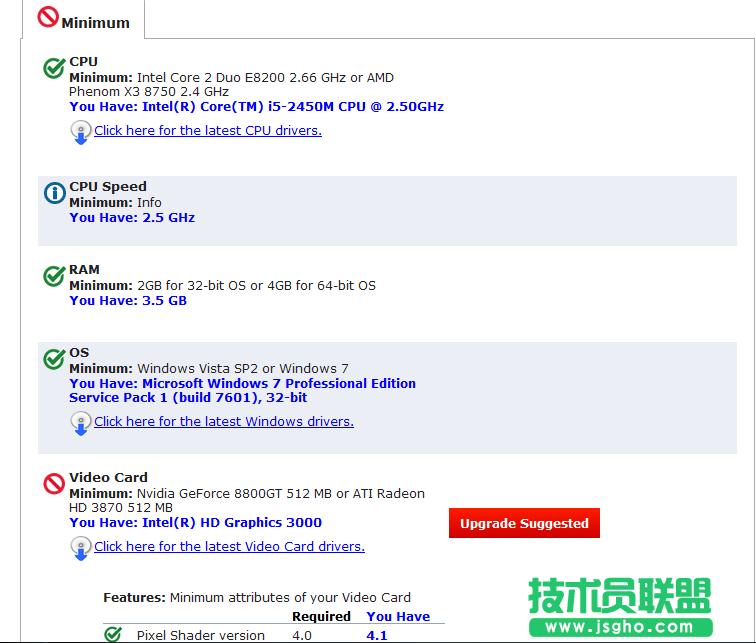The image size is (756, 643).
Task: Click the green checkmark beside OS
Action: 54,359
